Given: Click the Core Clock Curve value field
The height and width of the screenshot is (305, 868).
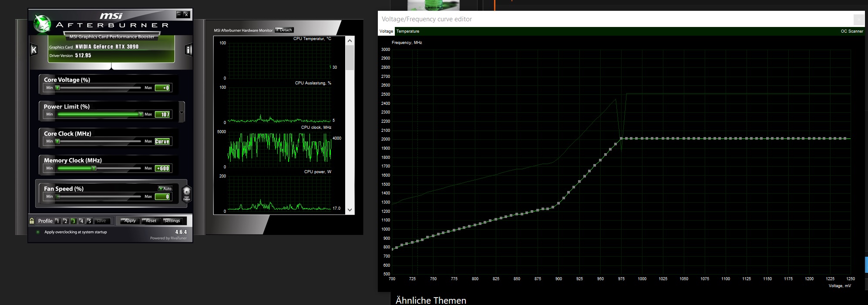Looking at the screenshot, I should click(x=162, y=141).
